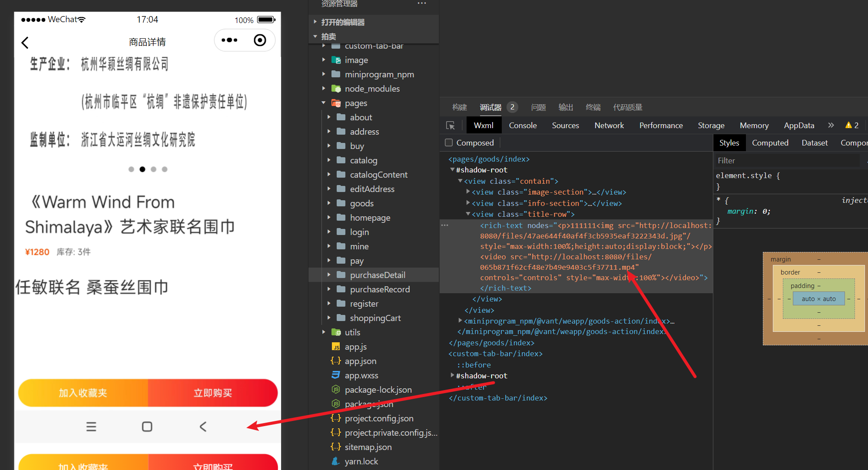Click the element inspector picker icon
868x470 pixels.
pyautogui.click(x=451, y=126)
